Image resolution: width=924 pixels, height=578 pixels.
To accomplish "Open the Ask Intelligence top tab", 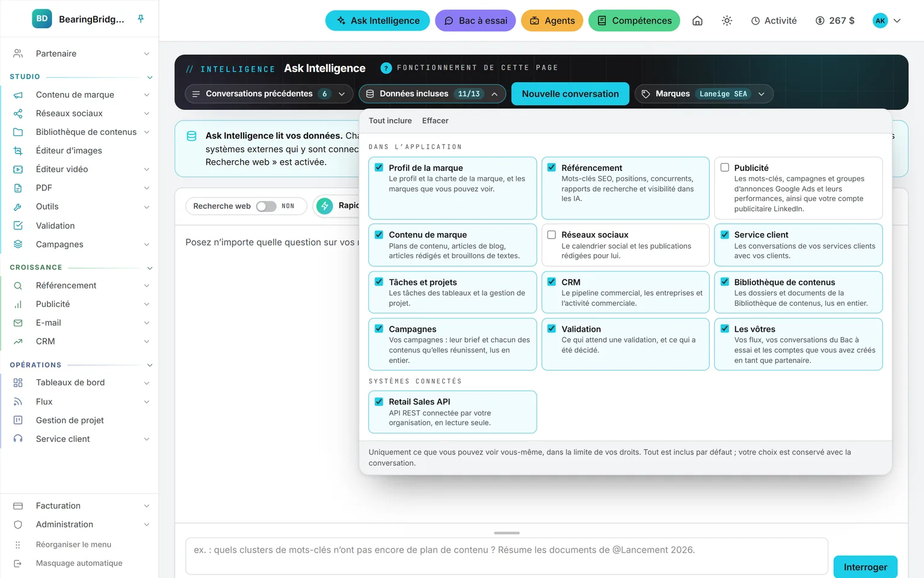I will [x=378, y=20].
